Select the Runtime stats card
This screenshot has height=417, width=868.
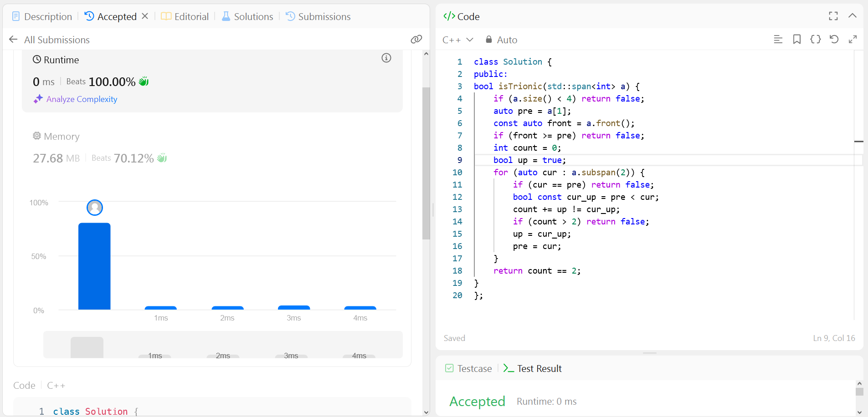tap(212, 81)
